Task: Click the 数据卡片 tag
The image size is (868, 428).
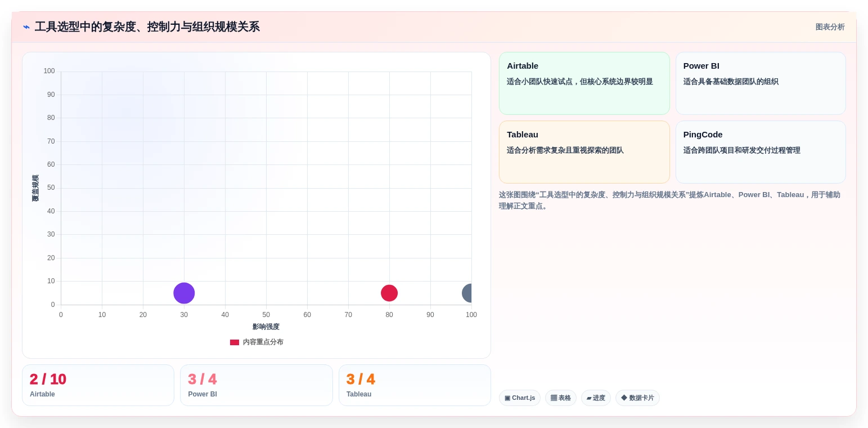Action: tap(637, 398)
